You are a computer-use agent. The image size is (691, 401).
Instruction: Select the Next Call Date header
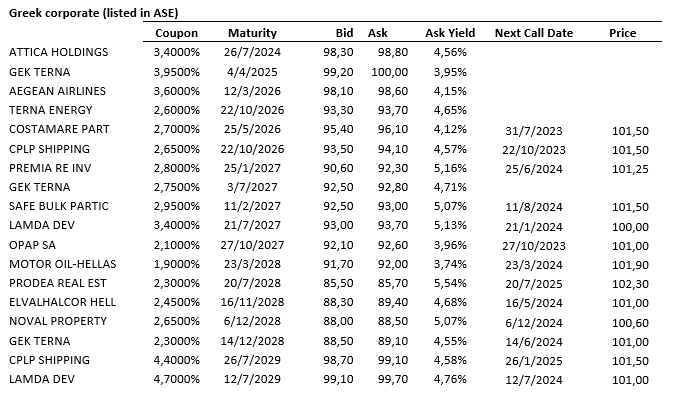[x=533, y=33]
